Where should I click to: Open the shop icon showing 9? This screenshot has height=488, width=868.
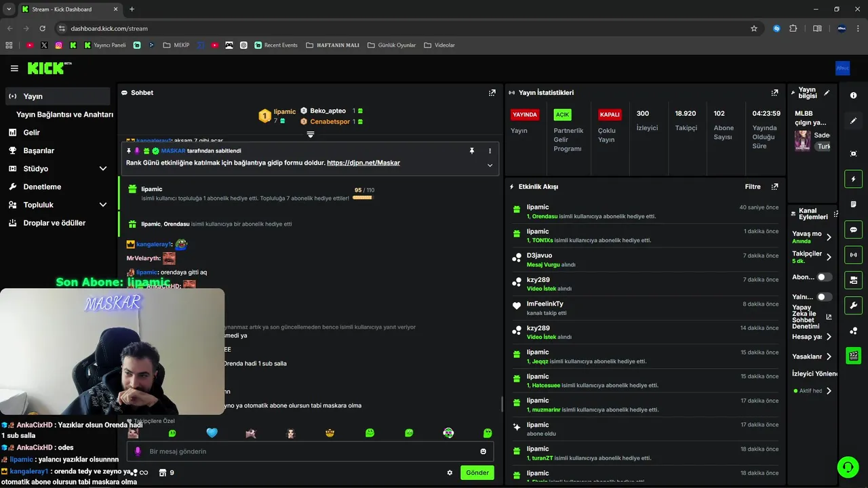[166, 472]
